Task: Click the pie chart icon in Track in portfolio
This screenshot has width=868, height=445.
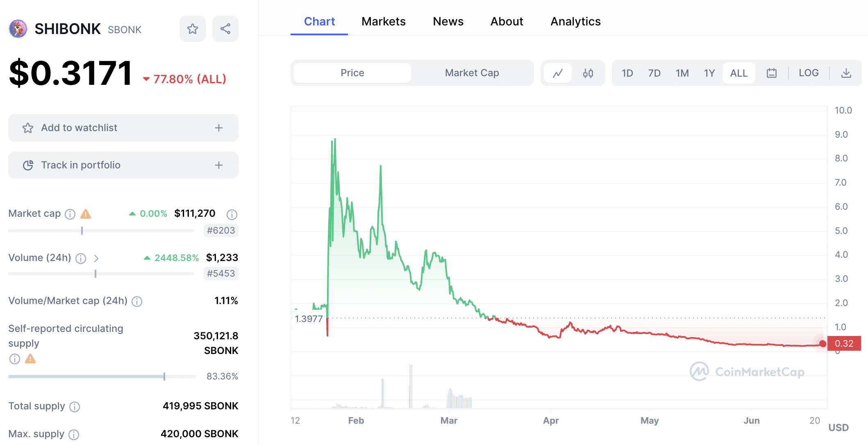Action: coord(28,165)
